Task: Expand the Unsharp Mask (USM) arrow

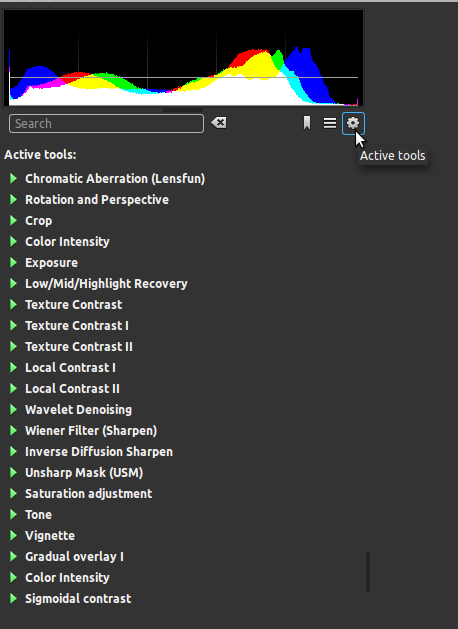Action: click(13, 473)
